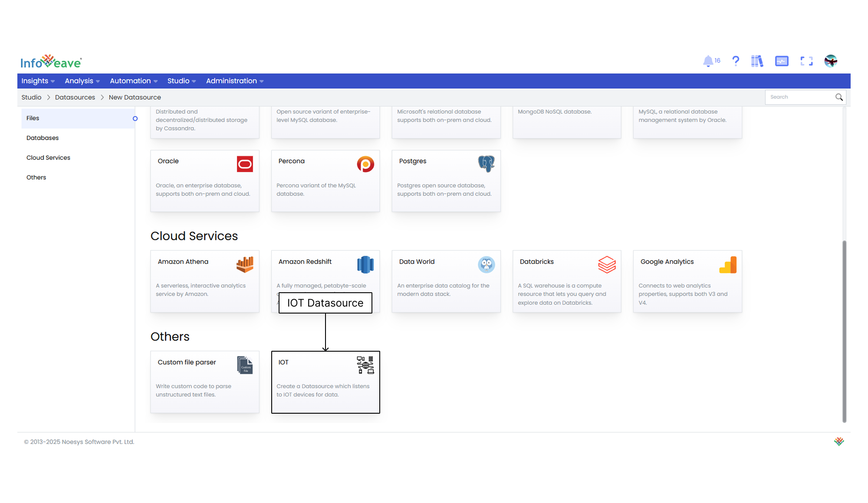Image resolution: width=868 pixels, height=503 pixels.
Task: Click the Infoveave logo
Action: 51,62
